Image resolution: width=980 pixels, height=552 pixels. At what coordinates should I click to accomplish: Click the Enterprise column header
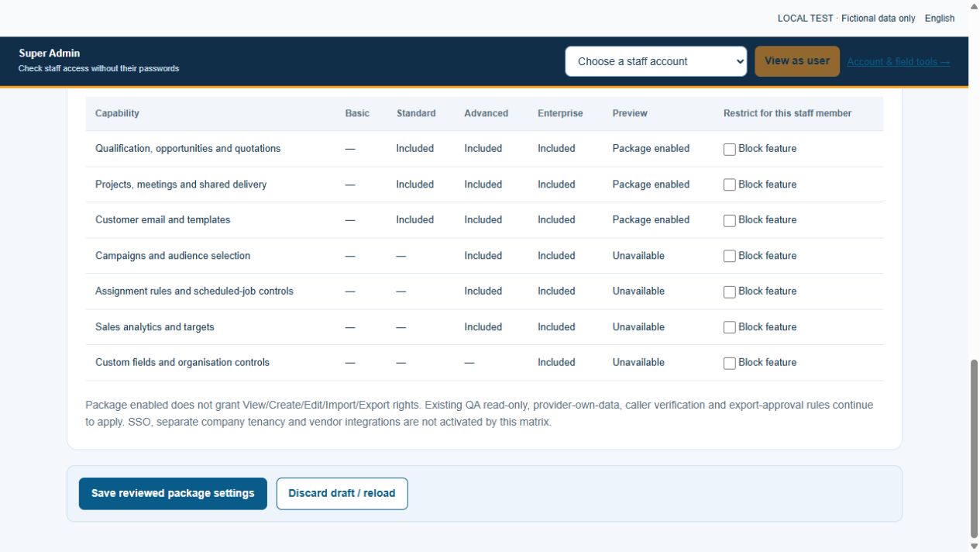[560, 113]
